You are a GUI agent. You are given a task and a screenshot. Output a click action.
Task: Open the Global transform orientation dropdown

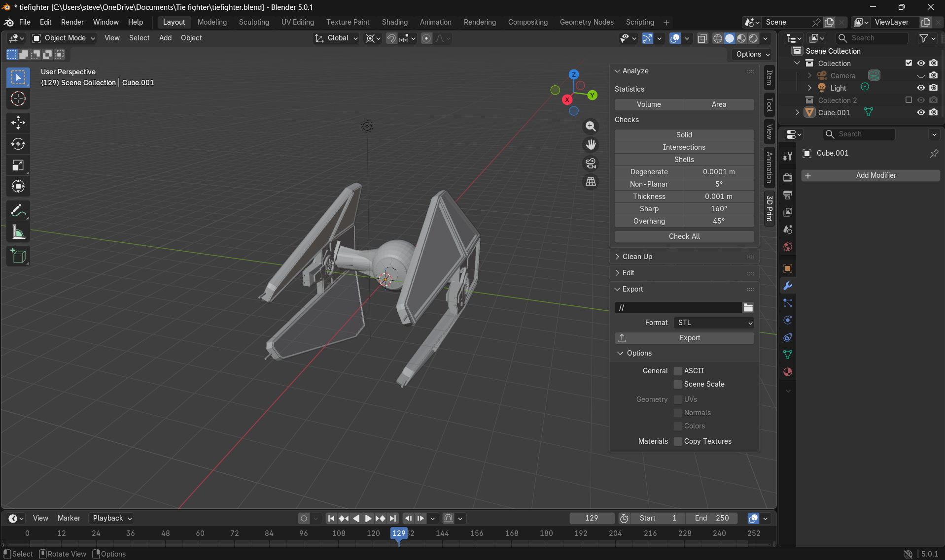click(x=336, y=38)
